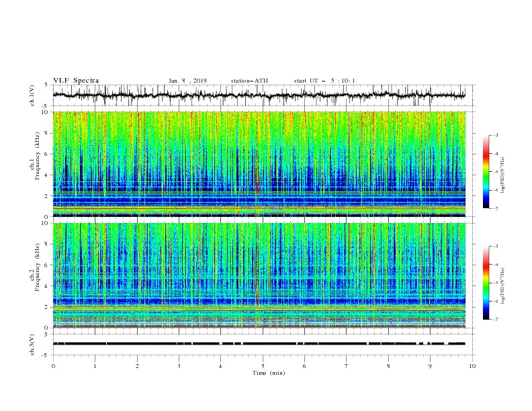
Task: Click the ch.1 PSD color scale bar
Action: (486, 172)
